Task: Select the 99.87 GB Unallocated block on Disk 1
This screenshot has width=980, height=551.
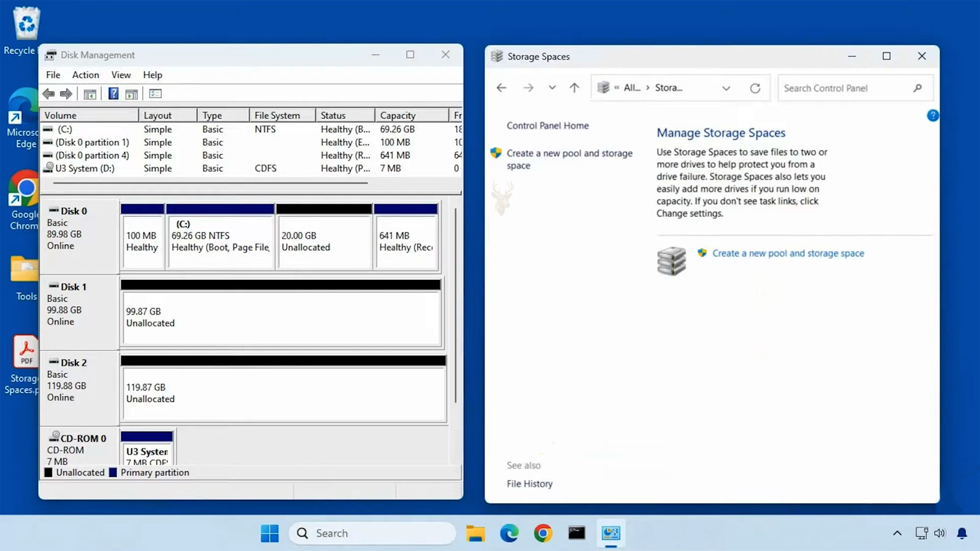Action: (x=281, y=317)
